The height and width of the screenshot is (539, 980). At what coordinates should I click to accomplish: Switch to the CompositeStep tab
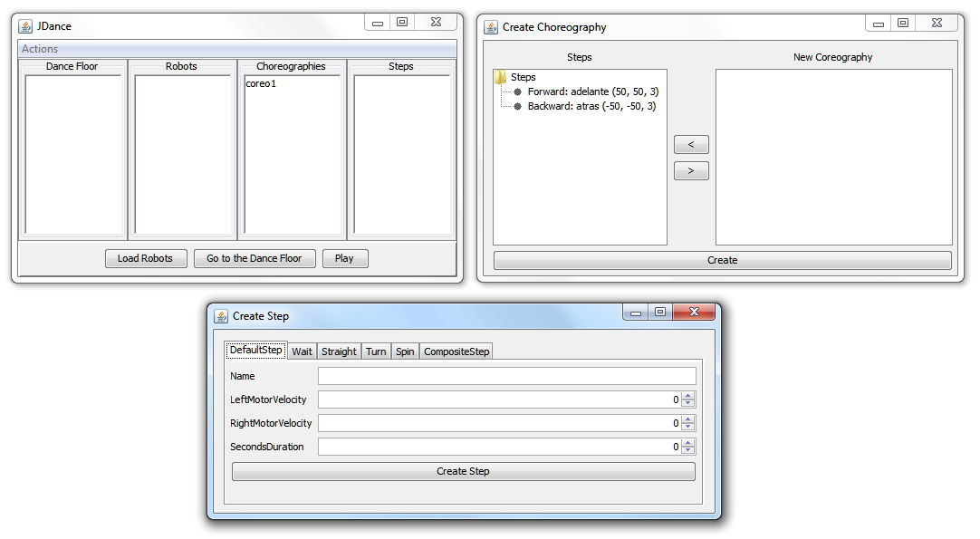tap(456, 351)
